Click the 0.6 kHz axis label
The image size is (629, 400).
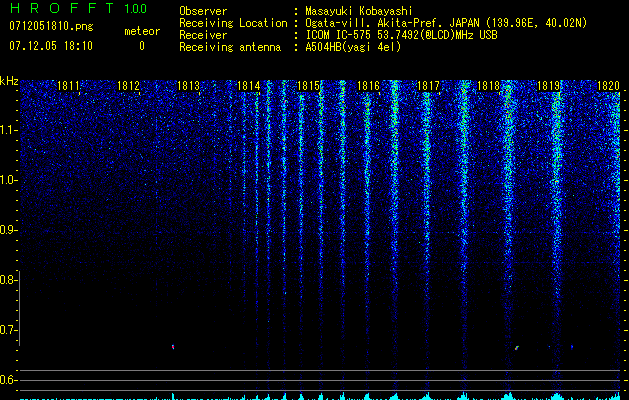[8, 380]
